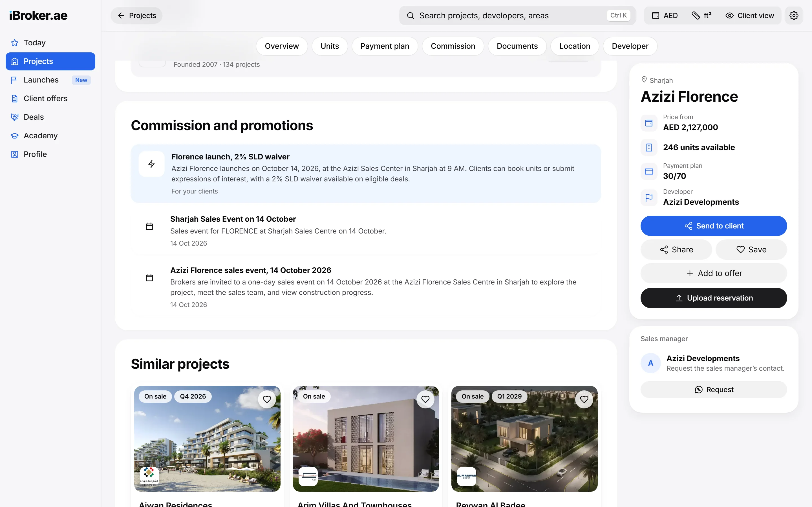Open Academy graduation cap icon
The width and height of the screenshot is (812, 507).
pos(14,135)
